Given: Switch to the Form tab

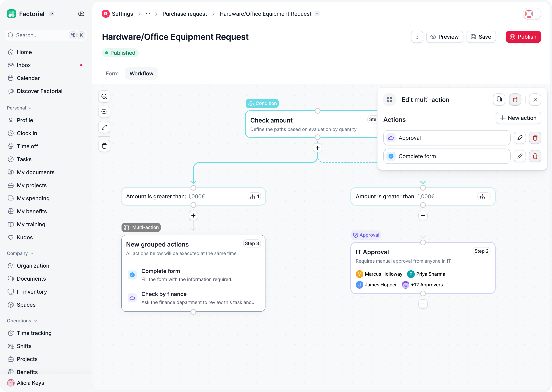Looking at the screenshot, I should tap(112, 73).
